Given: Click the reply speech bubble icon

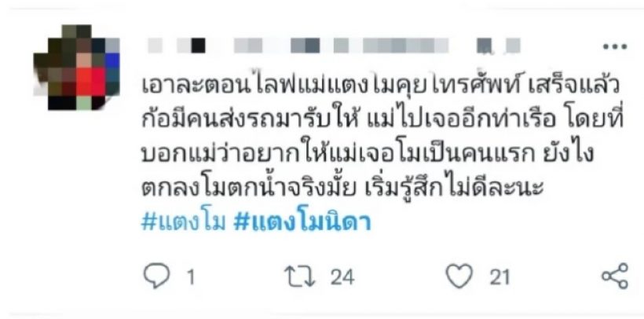Looking at the screenshot, I should (x=156, y=277).
